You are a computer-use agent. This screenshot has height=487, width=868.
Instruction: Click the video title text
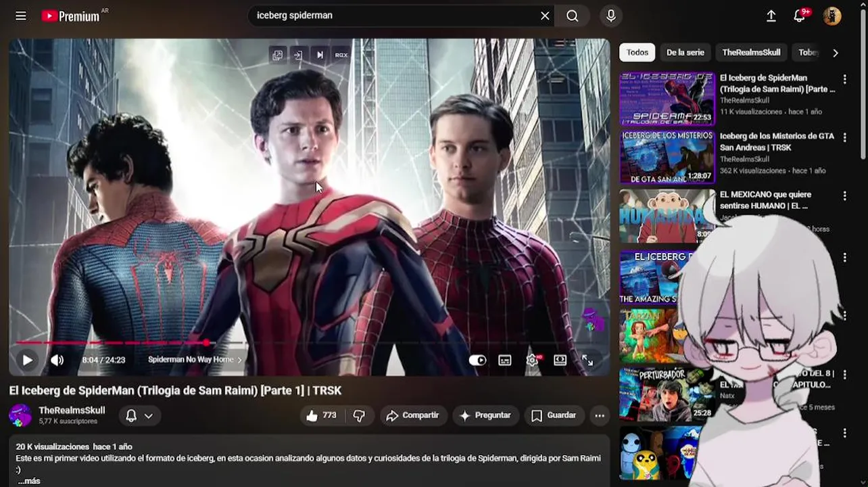click(x=175, y=390)
